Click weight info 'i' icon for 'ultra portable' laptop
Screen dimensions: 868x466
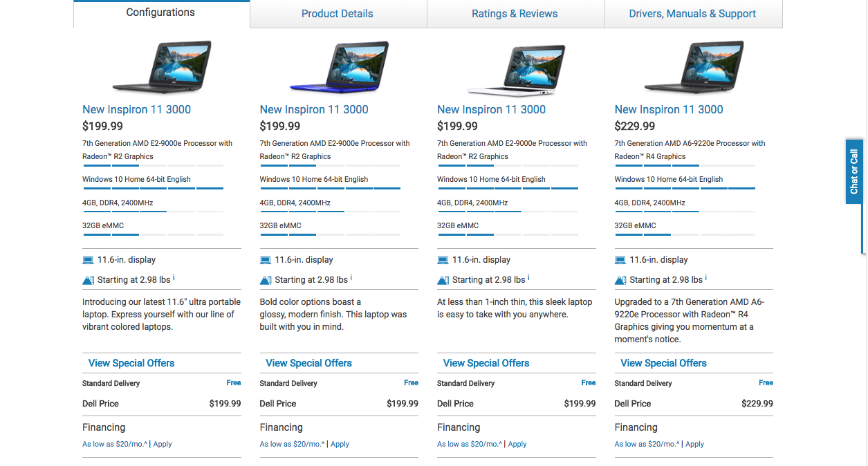174,278
